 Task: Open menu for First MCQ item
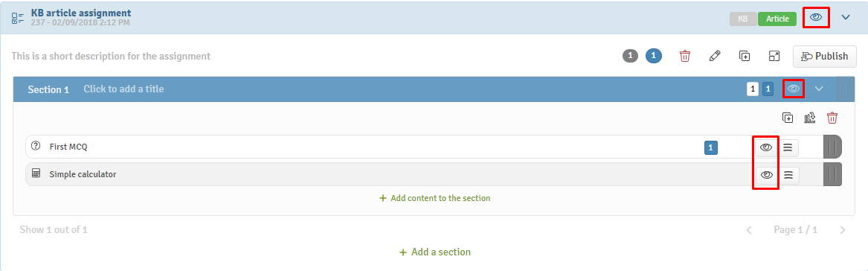tap(788, 147)
